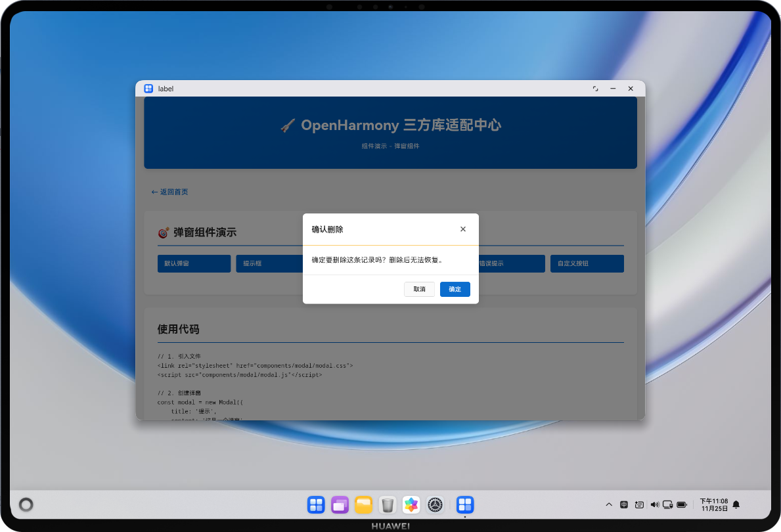The image size is (781, 532).
Task: Click the clock showing 下午11:08
Action: (714, 501)
